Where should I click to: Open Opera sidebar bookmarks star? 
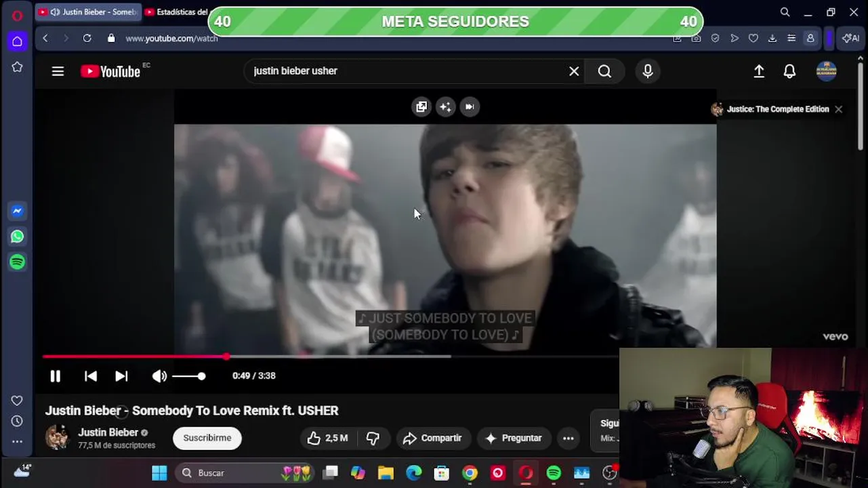17,67
